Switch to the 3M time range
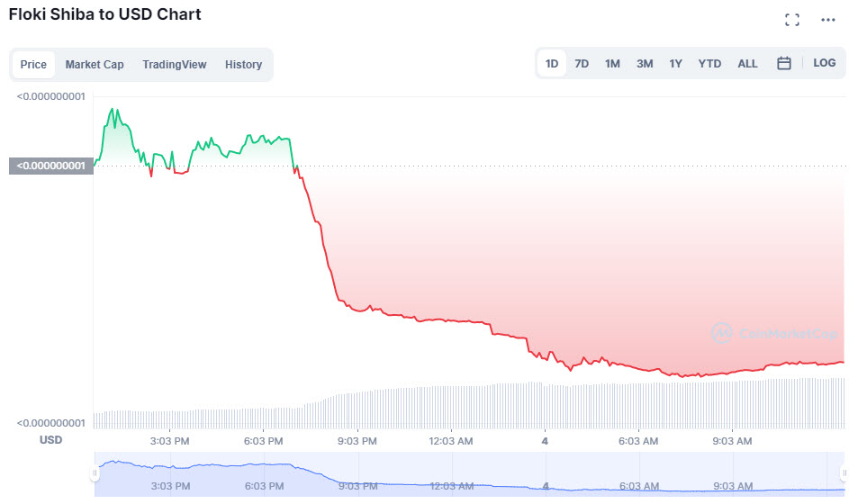 645,63
